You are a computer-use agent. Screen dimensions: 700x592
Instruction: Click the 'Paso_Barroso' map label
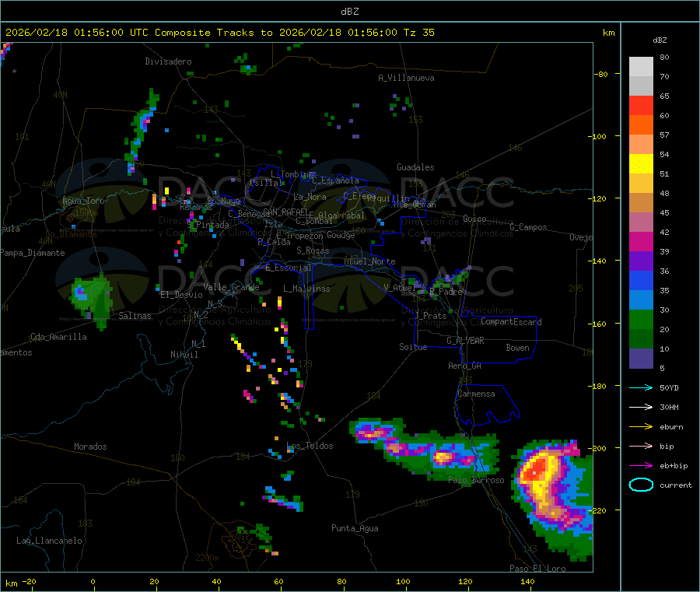click(x=476, y=480)
